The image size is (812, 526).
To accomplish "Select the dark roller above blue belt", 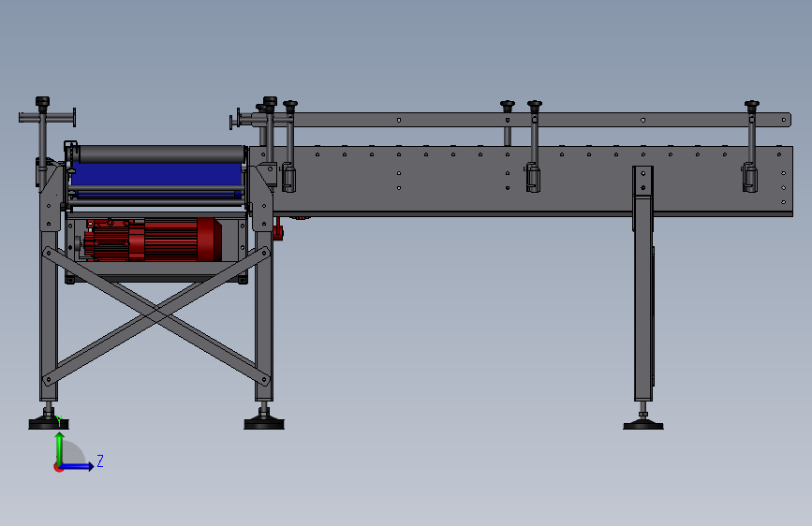I will (x=161, y=153).
